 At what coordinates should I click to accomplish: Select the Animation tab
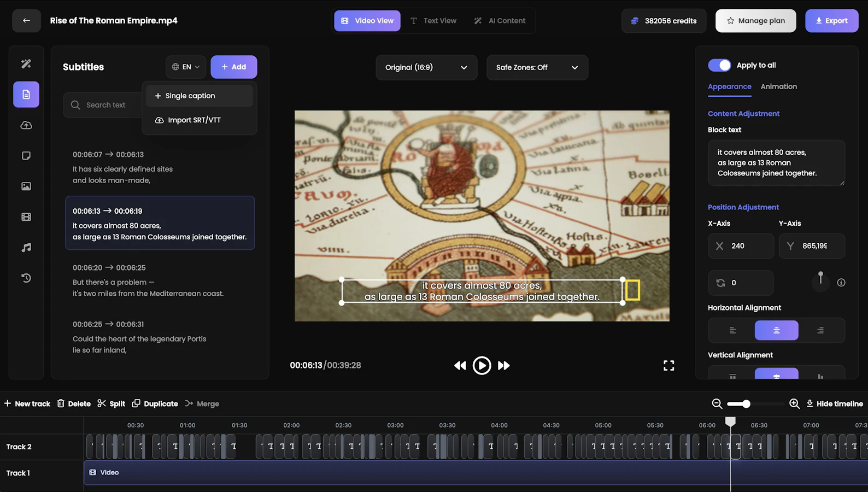[x=779, y=86]
